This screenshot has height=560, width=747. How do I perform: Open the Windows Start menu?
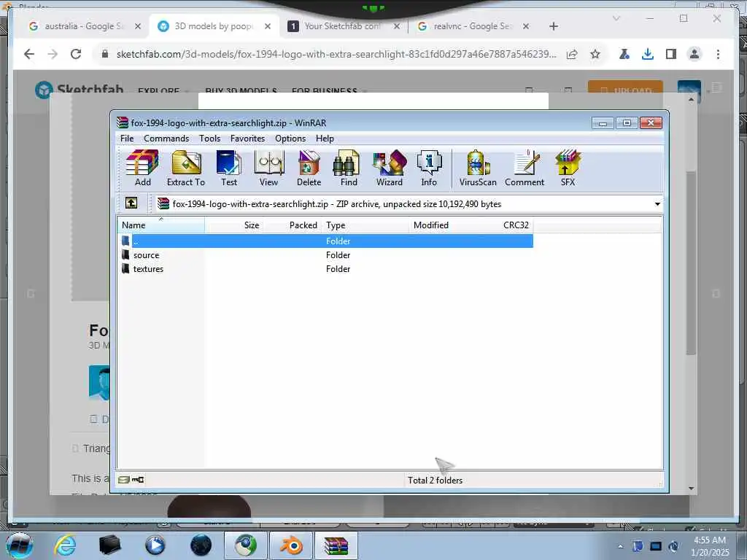click(x=19, y=545)
